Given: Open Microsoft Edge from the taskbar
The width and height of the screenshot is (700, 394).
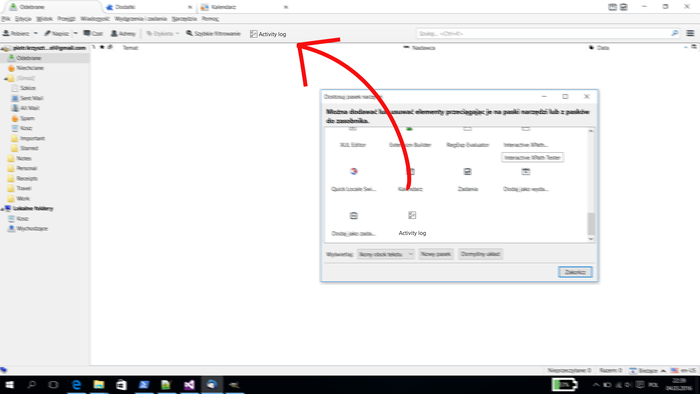Looking at the screenshot, I should [x=76, y=385].
